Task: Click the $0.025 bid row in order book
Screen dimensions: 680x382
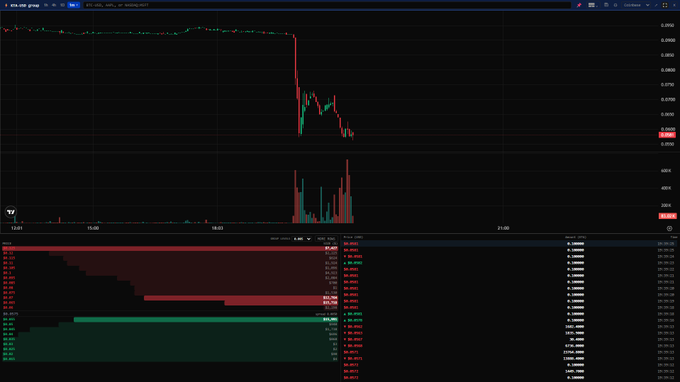Action: tap(170, 349)
